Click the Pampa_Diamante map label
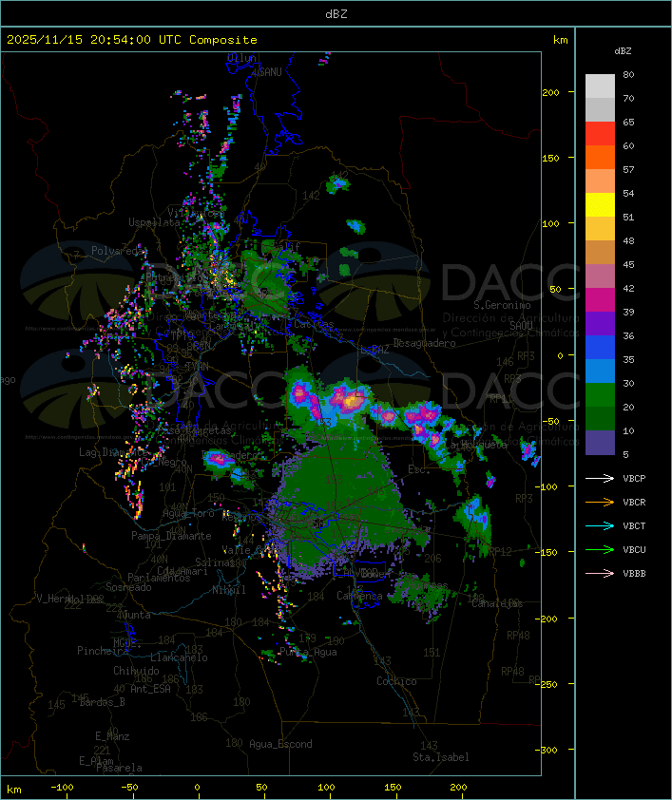The image size is (672, 800). [x=171, y=536]
